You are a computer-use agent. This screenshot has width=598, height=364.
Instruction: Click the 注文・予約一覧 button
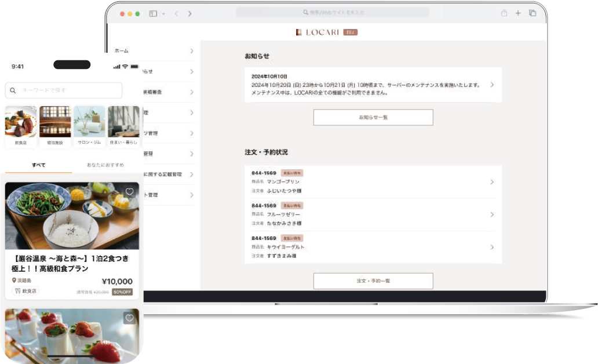click(x=373, y=281)
